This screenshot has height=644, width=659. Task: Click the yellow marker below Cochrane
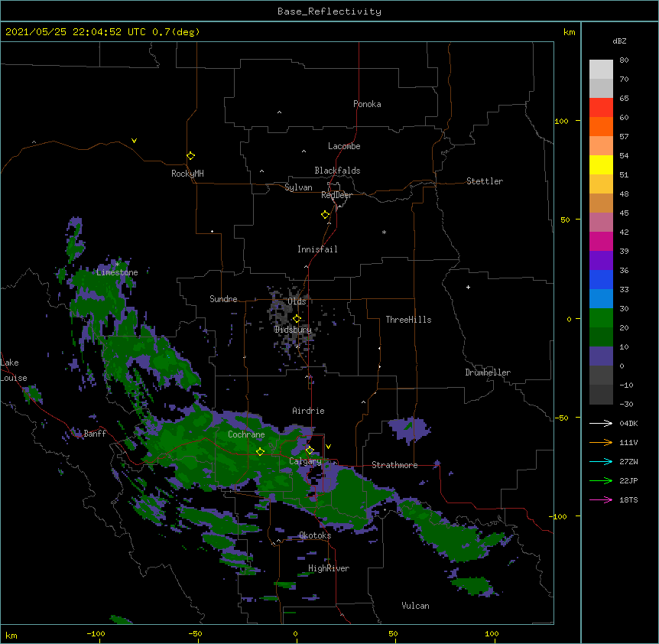click(260, 451)
